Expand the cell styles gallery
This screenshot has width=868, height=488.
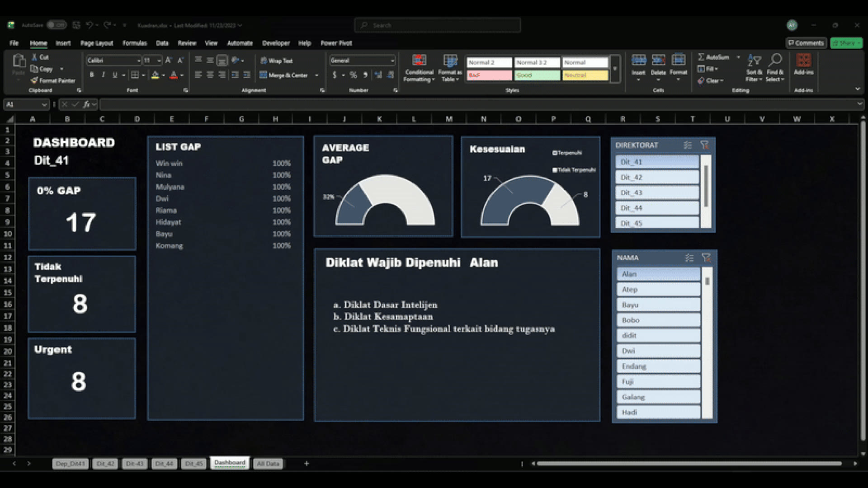pyautogui.click(x=615, y=69)
